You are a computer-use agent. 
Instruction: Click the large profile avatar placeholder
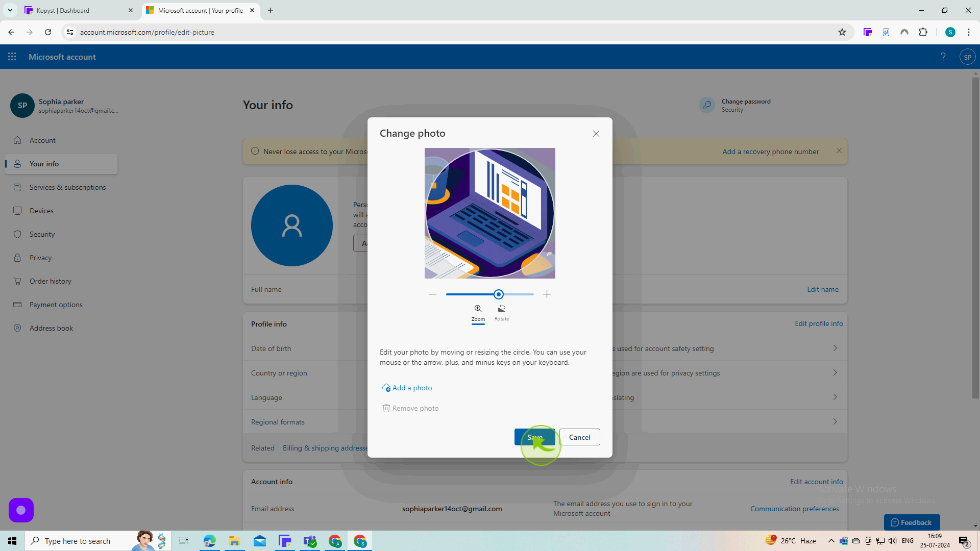coord(292,226)
